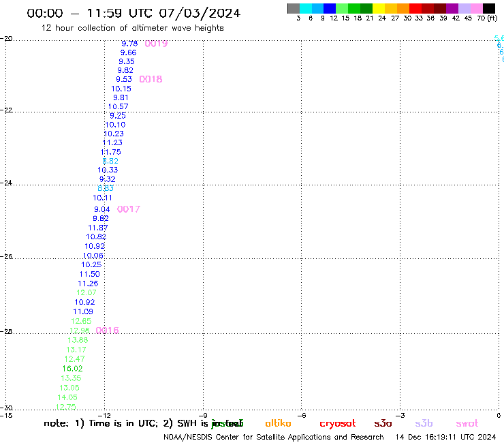Click the 's3b' satellite legend label

point(424,423)
